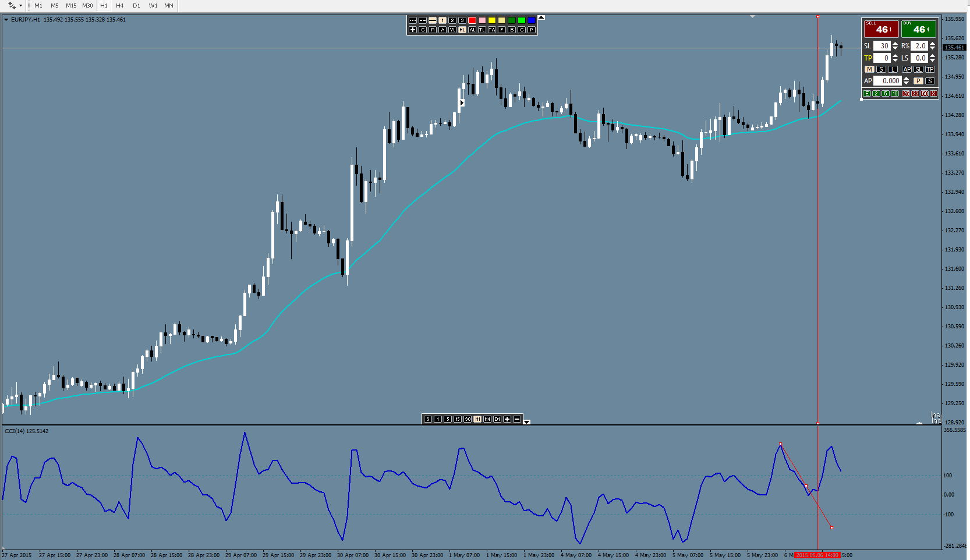Click the B drawing tool button
Viewport: 970px width, 560px height.
coord(512,30)
